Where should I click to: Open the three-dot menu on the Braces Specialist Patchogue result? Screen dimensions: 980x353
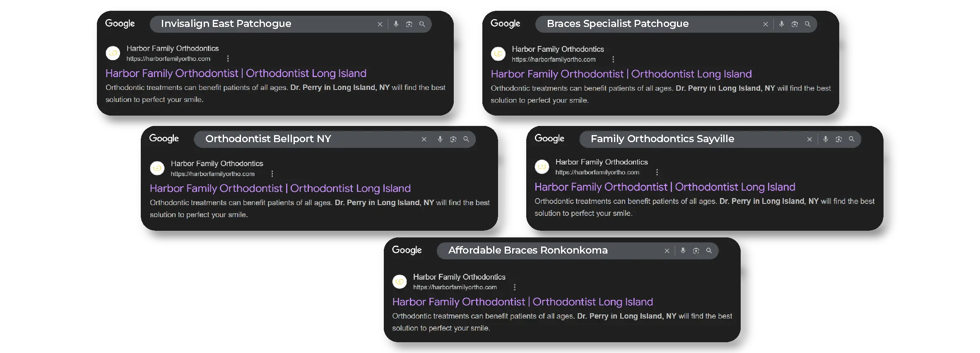click(x=613, y=59)
